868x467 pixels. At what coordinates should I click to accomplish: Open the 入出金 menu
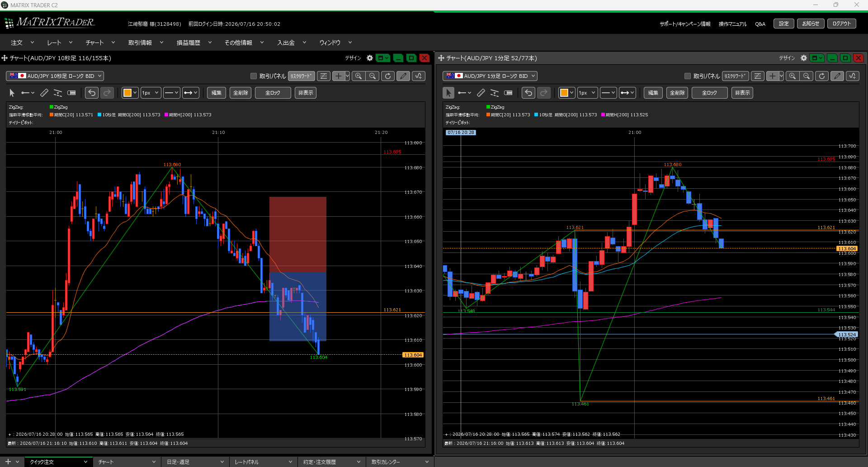(292, 43)
